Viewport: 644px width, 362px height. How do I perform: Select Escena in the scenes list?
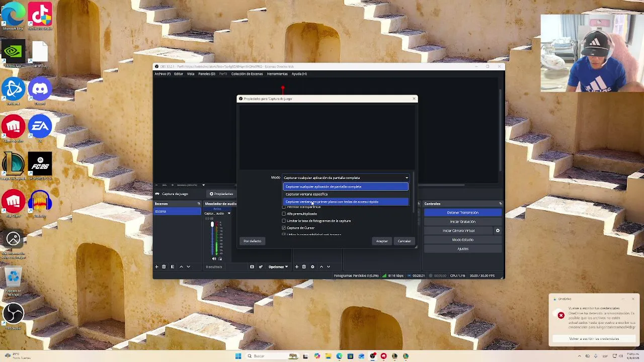pos(177,212)
